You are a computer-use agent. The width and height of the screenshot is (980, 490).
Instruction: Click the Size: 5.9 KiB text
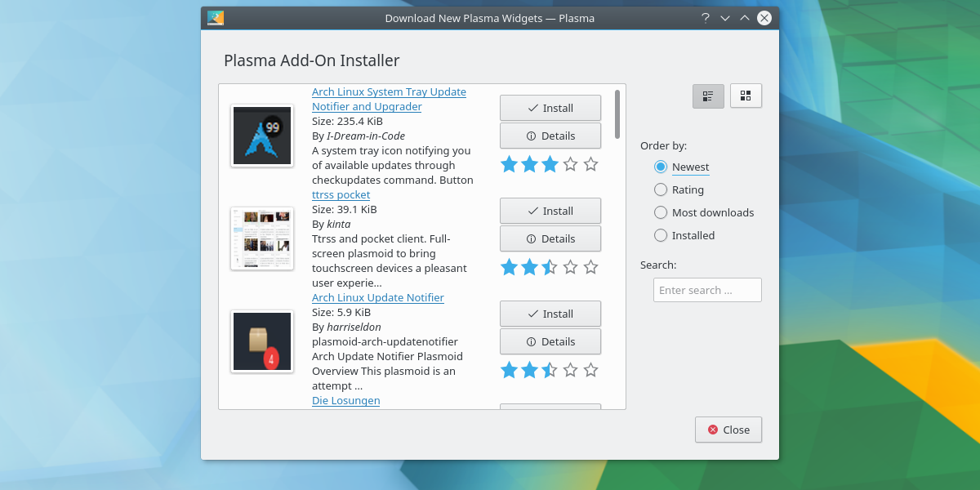[341, 312]
